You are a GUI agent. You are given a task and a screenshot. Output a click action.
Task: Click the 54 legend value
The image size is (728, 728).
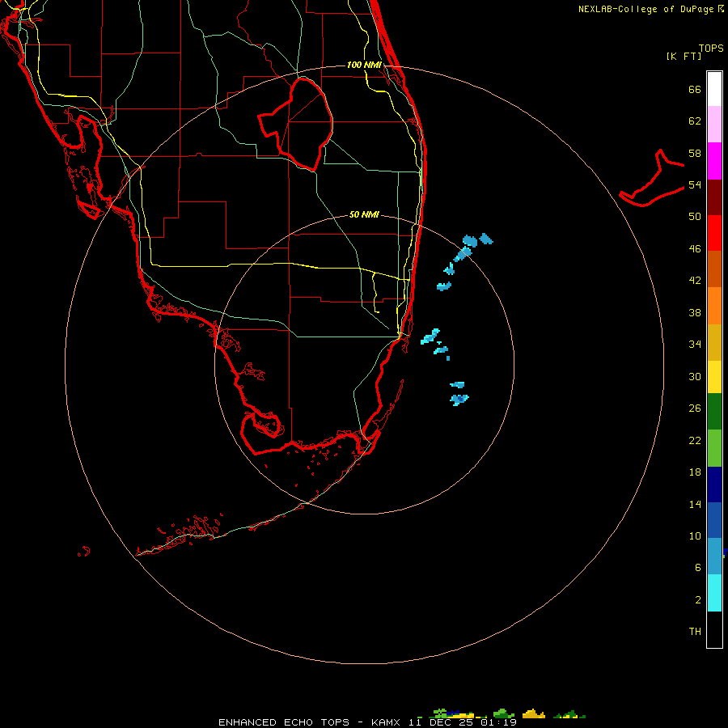pos(695,184)
